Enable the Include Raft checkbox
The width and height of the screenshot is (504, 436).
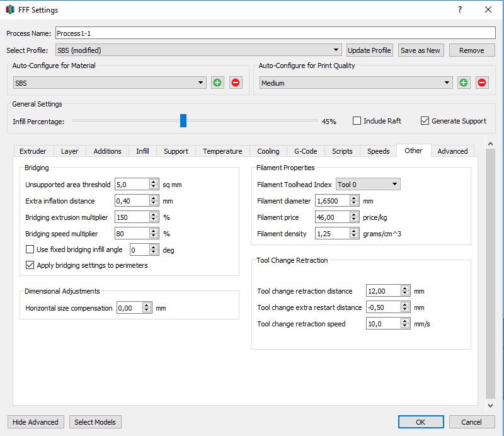point(357,121)
